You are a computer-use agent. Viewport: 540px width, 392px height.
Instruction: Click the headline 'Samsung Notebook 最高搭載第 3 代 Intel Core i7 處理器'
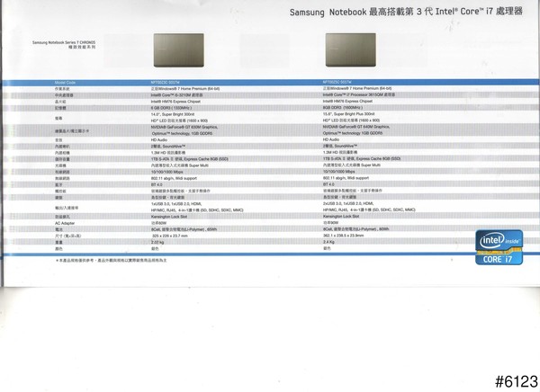(x=406, y=12)
